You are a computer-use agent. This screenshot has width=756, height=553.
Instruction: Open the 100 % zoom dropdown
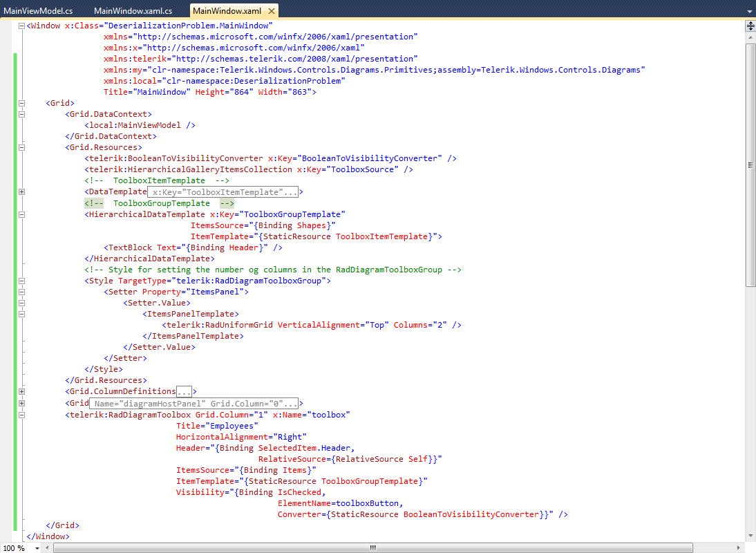(37, 548)
